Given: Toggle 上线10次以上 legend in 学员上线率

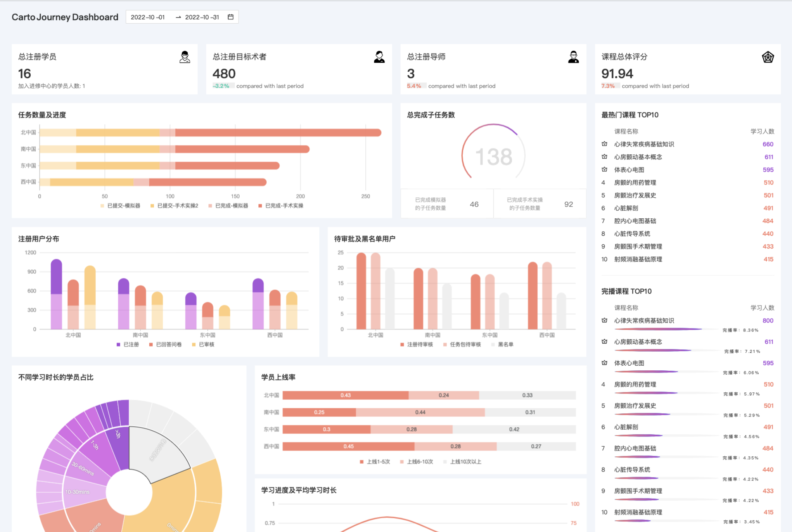Looking at the screenshot, I should pyautogui.click(x=462, y=461).
